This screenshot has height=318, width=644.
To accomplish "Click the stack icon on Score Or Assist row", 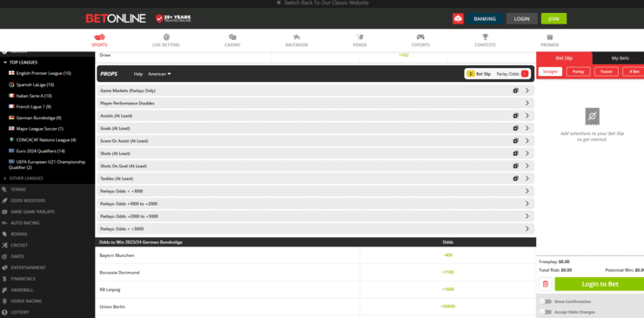I will click(x=515, y=140).
